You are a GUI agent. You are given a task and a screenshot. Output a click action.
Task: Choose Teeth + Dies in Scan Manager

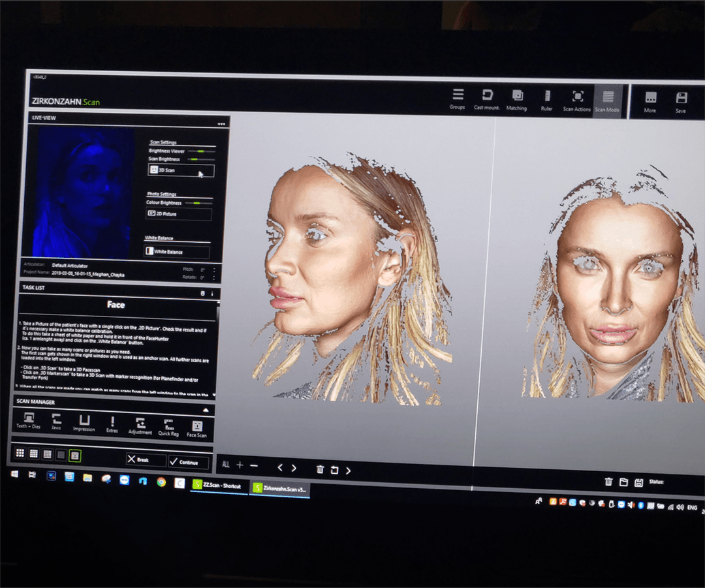[x=28, y=421]
